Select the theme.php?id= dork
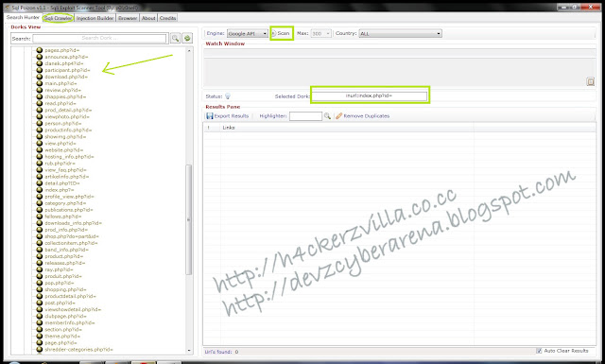 [62, 337]
